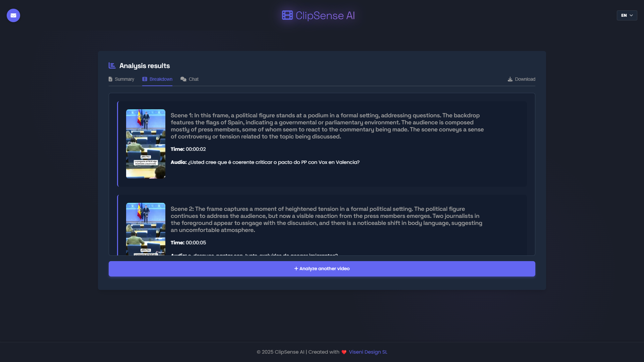Click the Breakdown film strip icon
The image size is (644, 362).
pos(145,79)
